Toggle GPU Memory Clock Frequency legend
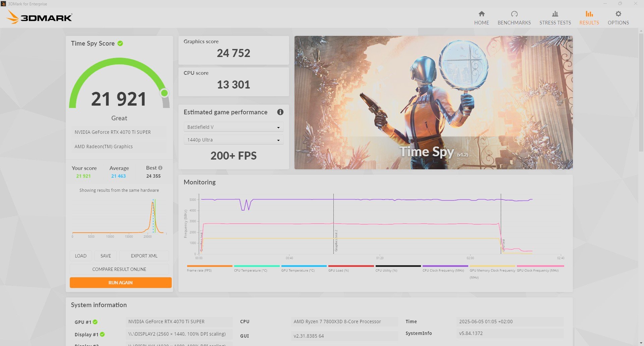Screen dimensions: 644x346 click(492, 272)
